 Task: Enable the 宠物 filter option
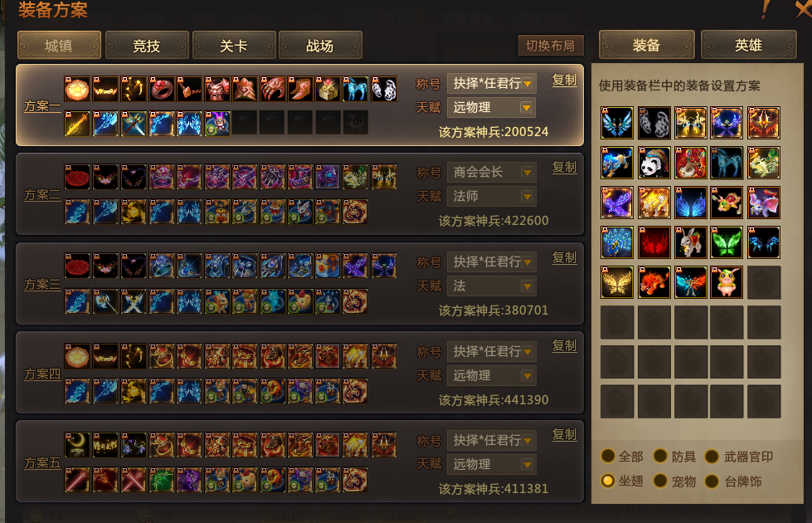tap(659, 481)
